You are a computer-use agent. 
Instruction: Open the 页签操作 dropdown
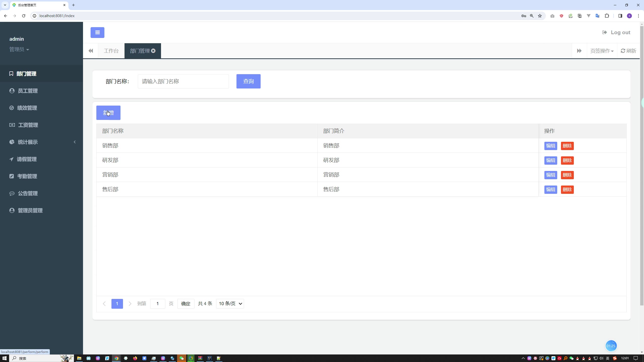[602, 51]
